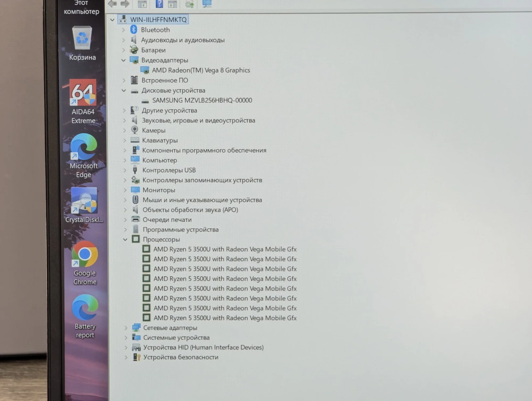Screen dimensions: 532x401
Task: Click the mouse icon next to Мыши и иные указывающие устройства
Action: (135, 199)
